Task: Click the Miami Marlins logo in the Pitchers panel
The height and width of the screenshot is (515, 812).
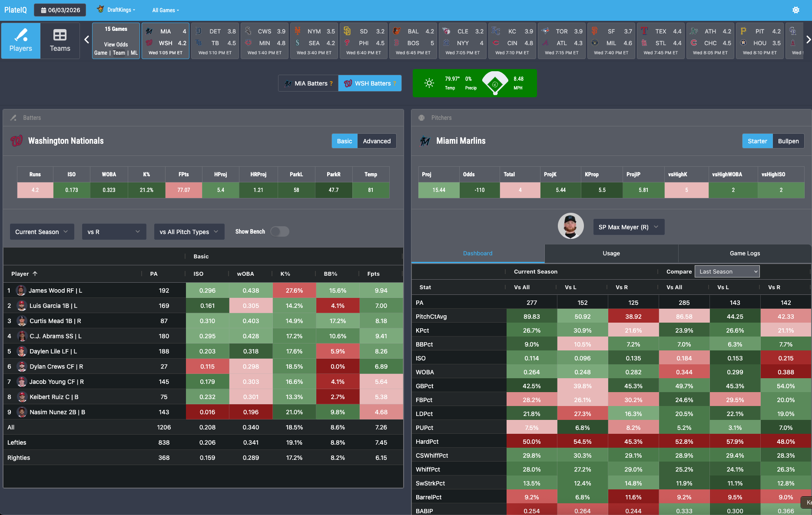Action: pyautogui.click(x=425, y=141)
